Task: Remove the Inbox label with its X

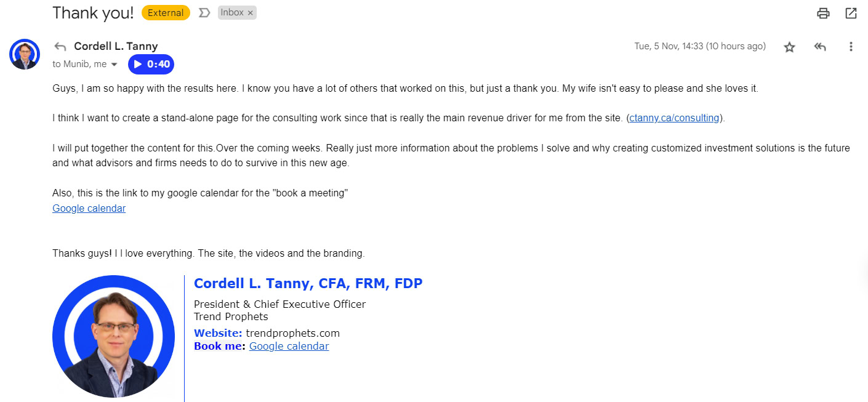Action: pyautogui.click(x=250, y=13)
